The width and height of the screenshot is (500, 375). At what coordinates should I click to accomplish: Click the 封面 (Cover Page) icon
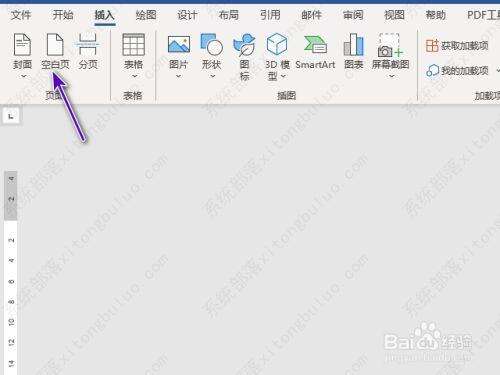(22, 44)
